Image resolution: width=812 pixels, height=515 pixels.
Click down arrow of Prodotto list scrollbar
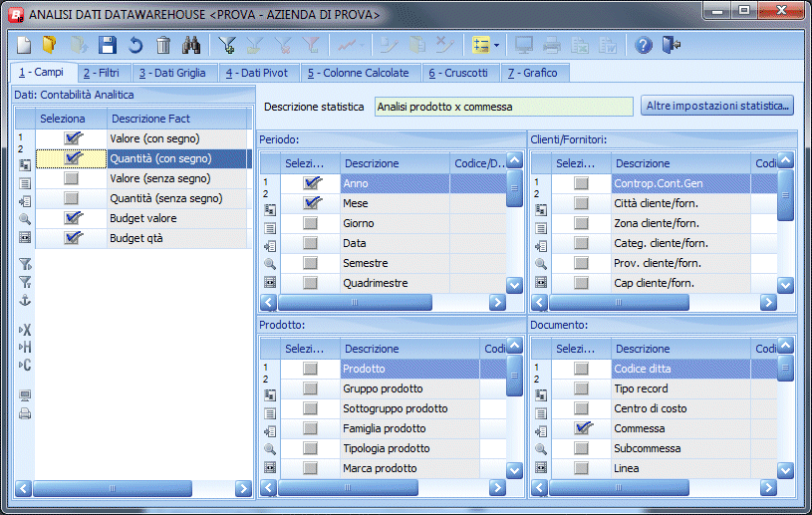click(x=514, y=470)
